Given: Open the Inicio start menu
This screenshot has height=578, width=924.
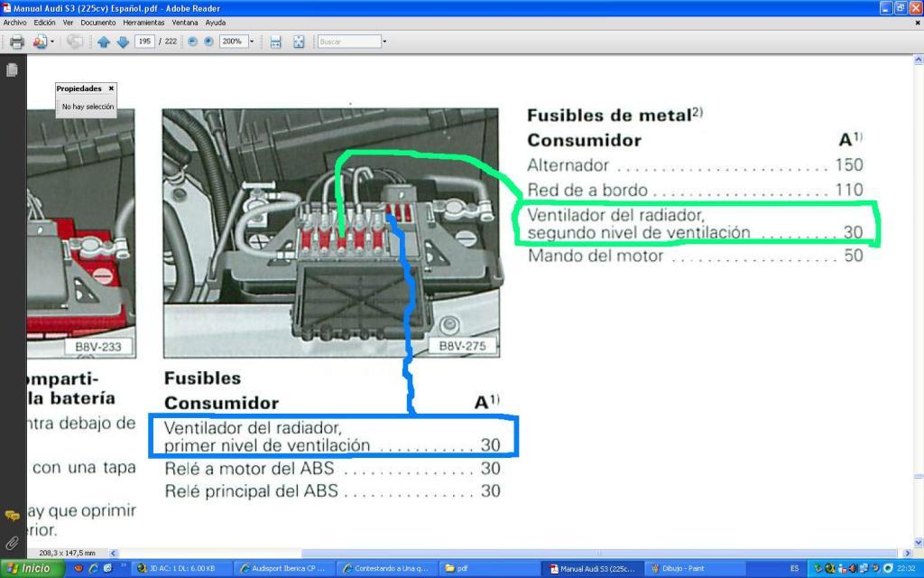Looking at the screenshot, I should (x=32, y=569).
